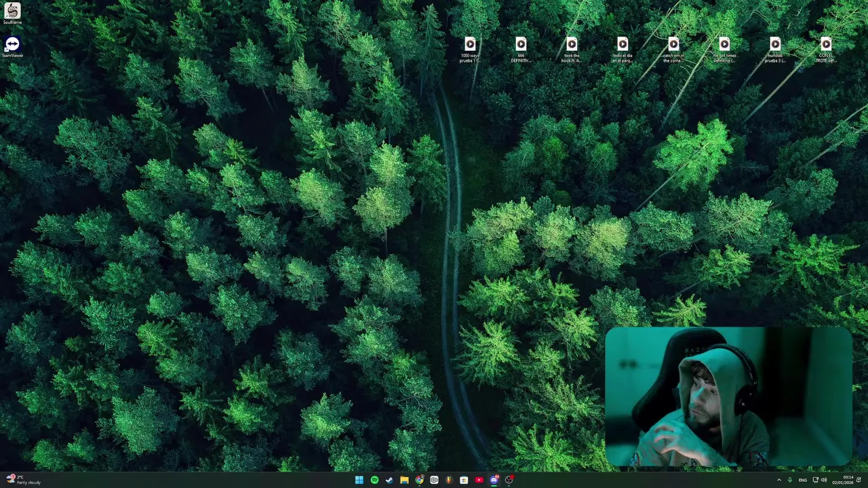This screenshot has height=488, width=868.
Task: Open the grey circular app after Chrome
Action: click(434, 480)
